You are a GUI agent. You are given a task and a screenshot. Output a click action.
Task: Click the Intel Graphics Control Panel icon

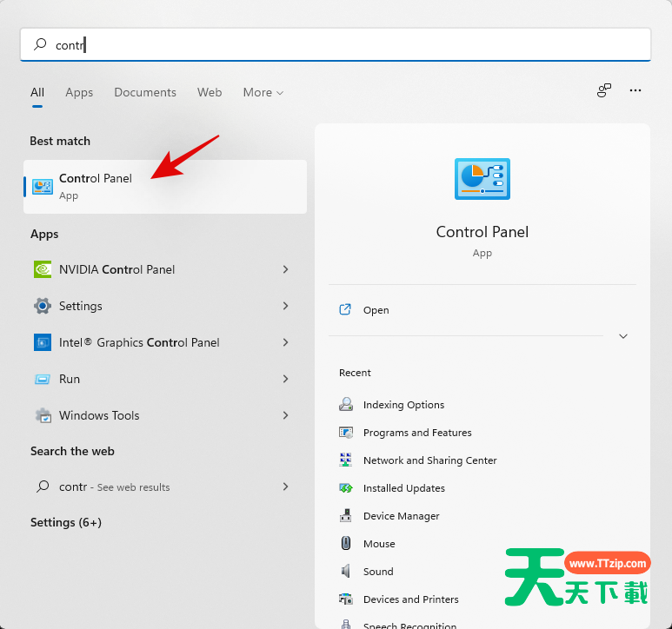pyautogui.click(x=42, y=342)
